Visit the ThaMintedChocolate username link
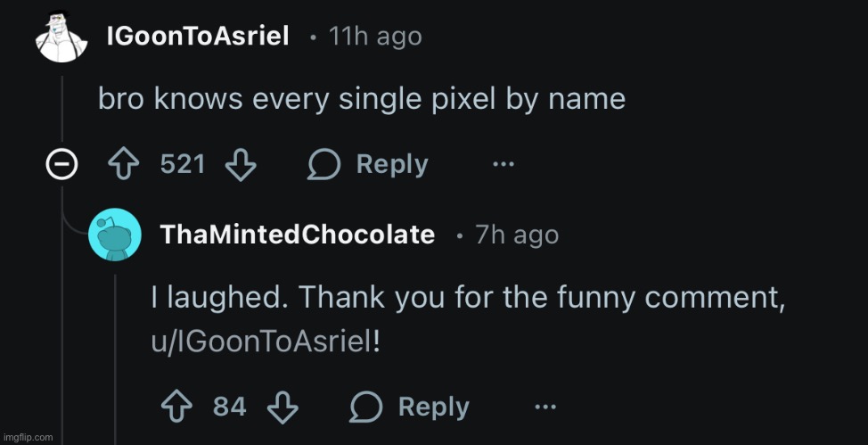Screen dimensions: 868x445 pos(297,235)
